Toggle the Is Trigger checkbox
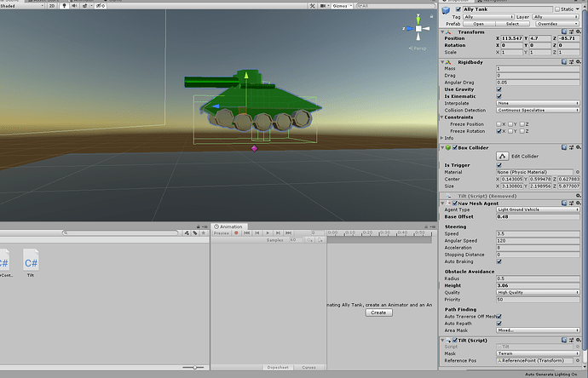The height and width of the screenshot is (378, 588). pos(499,165)
